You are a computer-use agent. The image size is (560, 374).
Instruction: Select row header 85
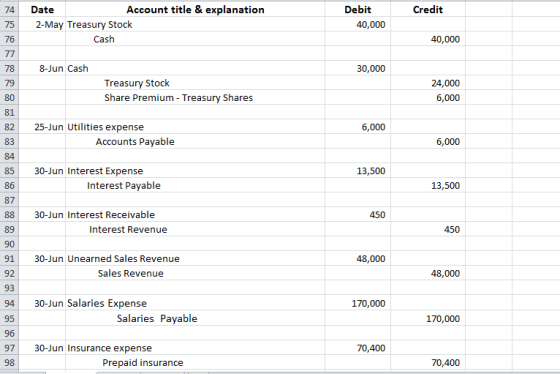point(9,171)
